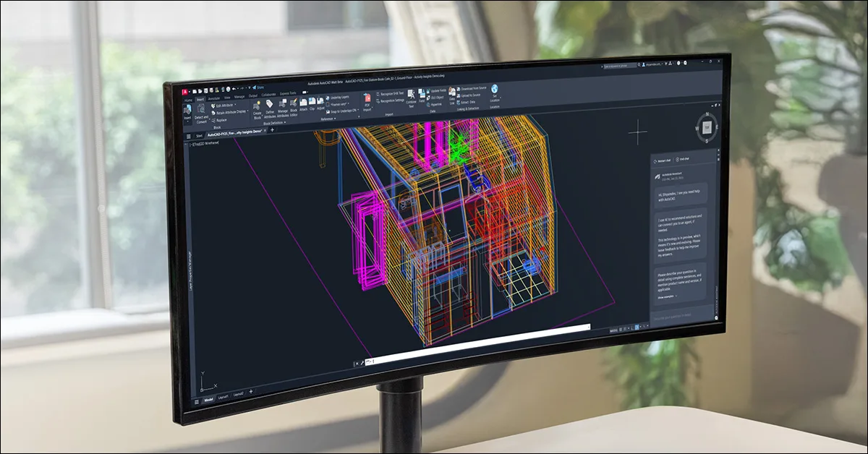The image size is (868, 454).
Task: Open the Manage ribbon tab
Action: [239, 97]
